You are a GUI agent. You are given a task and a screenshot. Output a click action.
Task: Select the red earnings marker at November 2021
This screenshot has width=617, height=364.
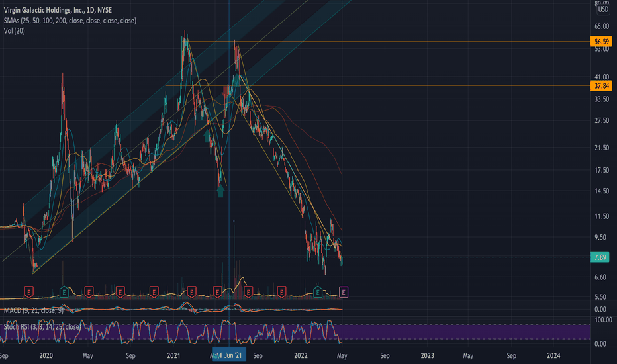tap(281, 293)
